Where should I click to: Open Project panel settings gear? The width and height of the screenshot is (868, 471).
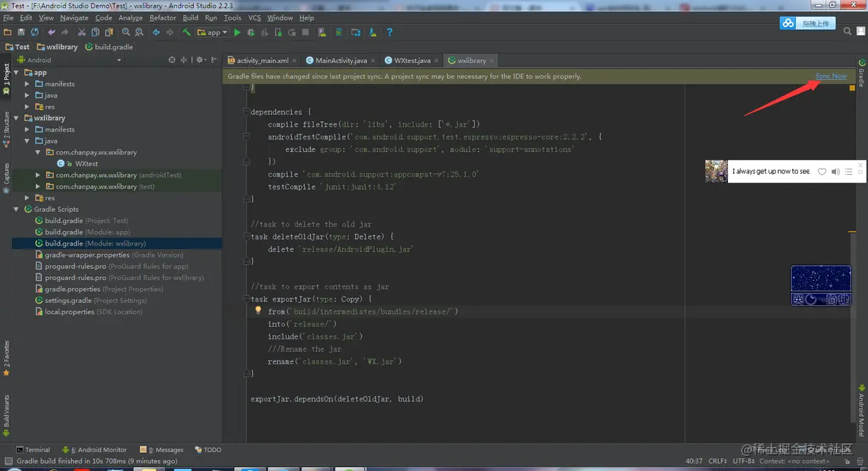pos(200,60)
